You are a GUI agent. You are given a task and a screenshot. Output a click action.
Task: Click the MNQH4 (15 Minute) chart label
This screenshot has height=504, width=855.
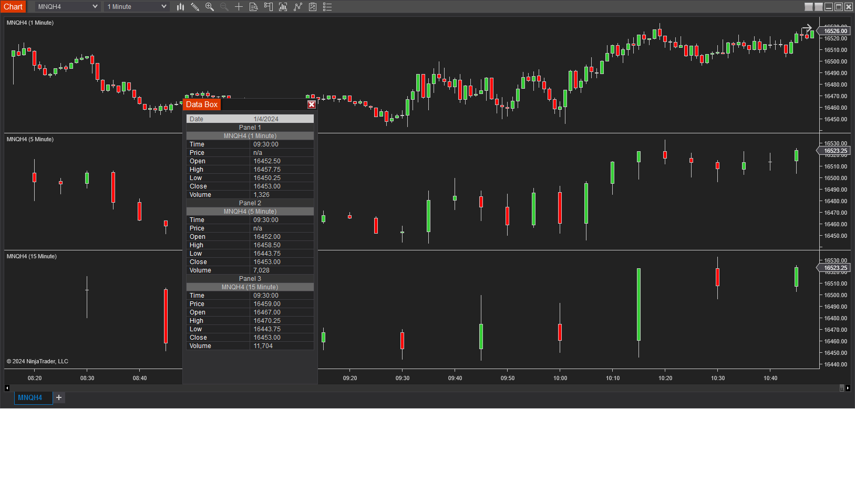point(32,256)
